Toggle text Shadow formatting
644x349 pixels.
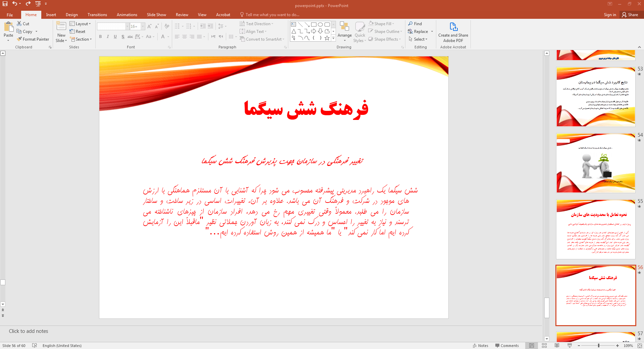click(123, 37)
